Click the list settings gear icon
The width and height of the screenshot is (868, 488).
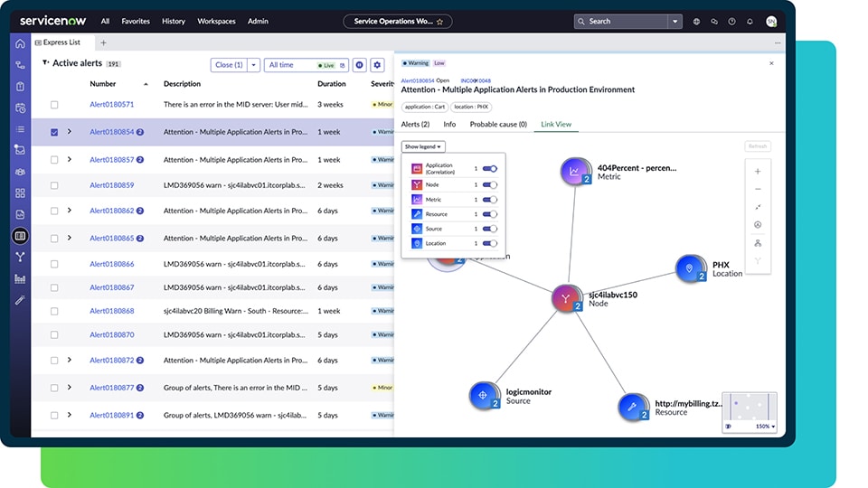tap(377, 65)
